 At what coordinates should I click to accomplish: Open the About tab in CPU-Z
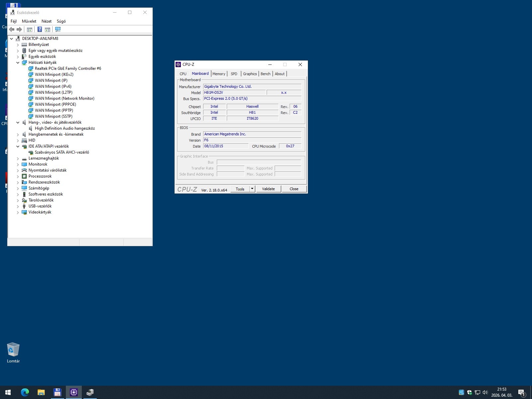point(280,74)
